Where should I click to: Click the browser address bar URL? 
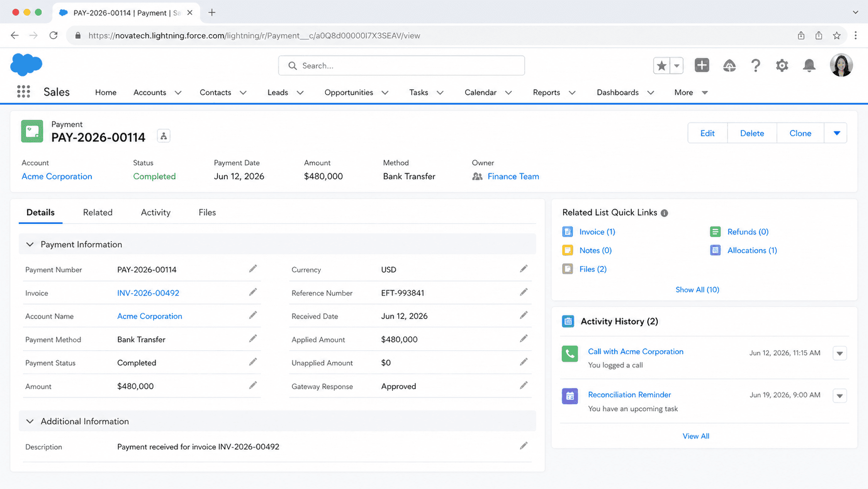click(x=254, y=35)
